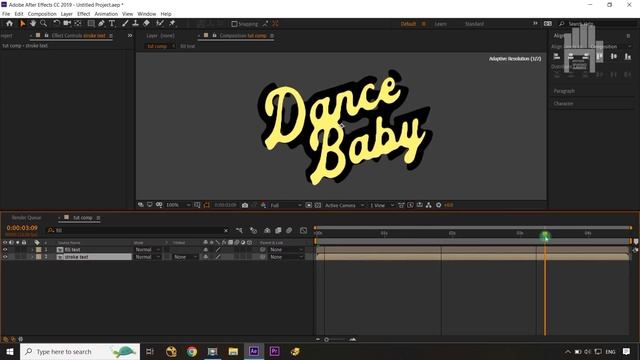
Task: Click the stroke text layer label color swatch
Action: 39,257
